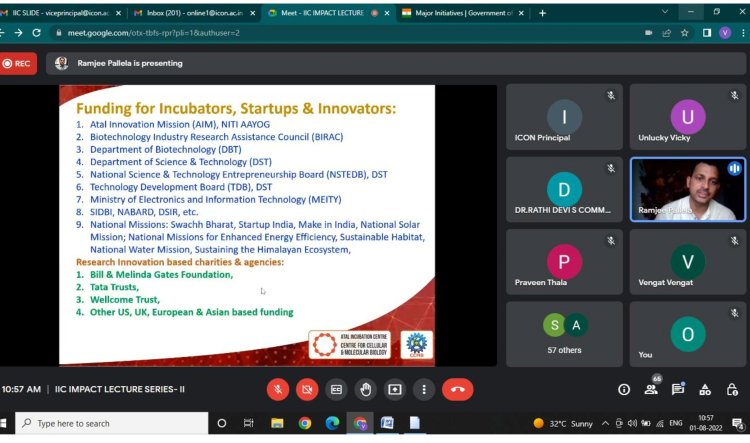Open chat with everyone panel
The height and width of the screenshot is (443, 750).
pos(678,389)
